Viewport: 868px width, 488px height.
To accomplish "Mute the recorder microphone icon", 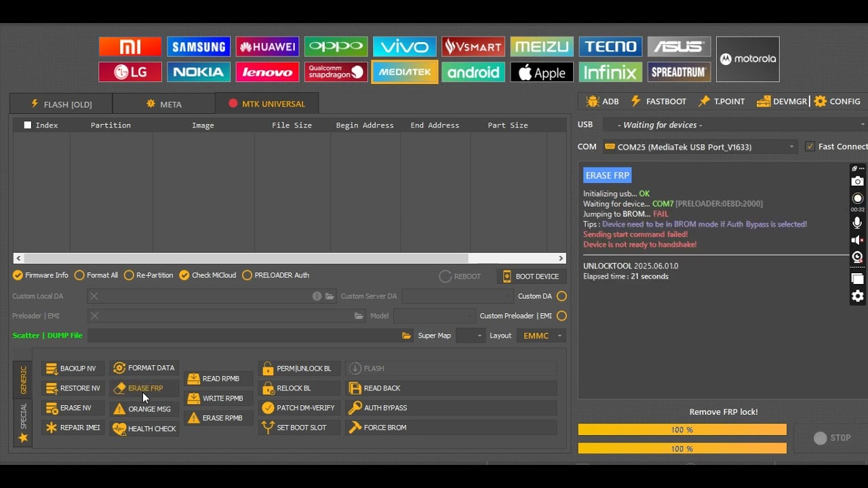I will tap(858, 223).
